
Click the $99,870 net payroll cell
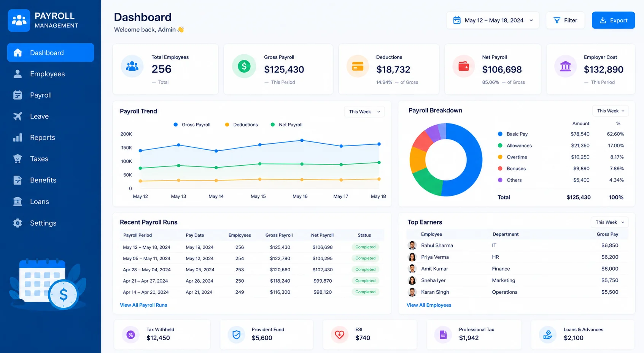pos(323,281)
